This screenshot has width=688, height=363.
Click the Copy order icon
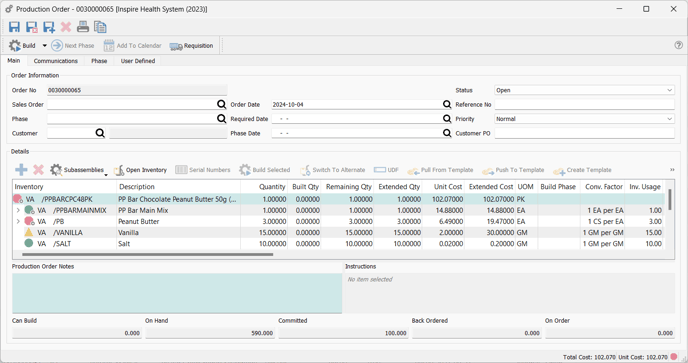click(x=100, y=27)
